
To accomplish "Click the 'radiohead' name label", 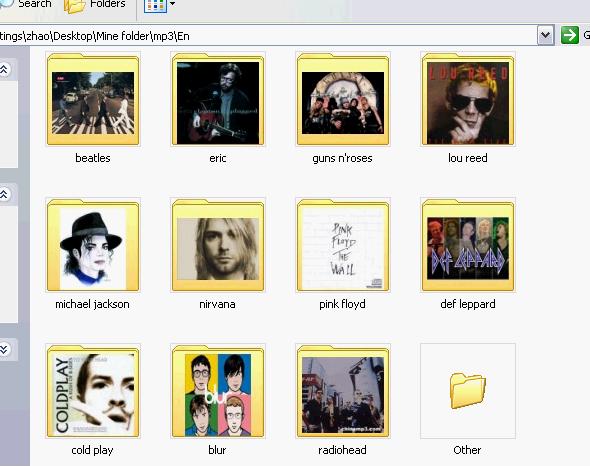I will click(x=342, y=450).
